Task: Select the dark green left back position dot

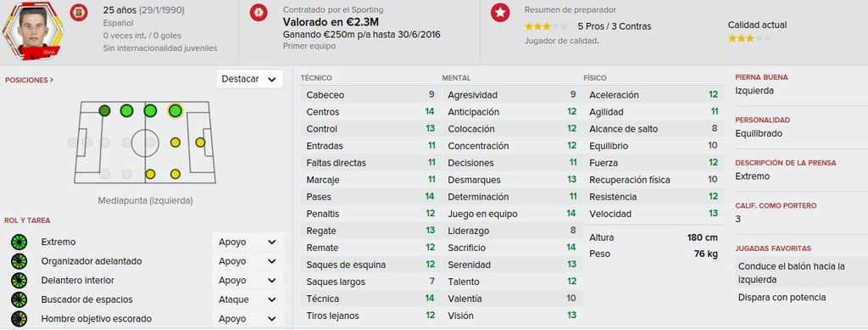Action: pyautogui.click(x=104, y=111)
